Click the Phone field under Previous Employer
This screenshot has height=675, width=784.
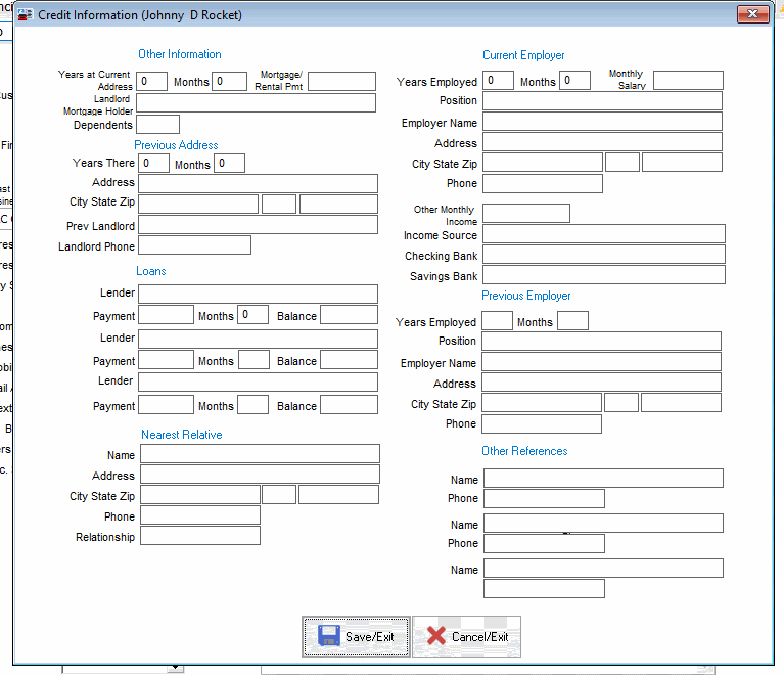click(x=541, y=423)
